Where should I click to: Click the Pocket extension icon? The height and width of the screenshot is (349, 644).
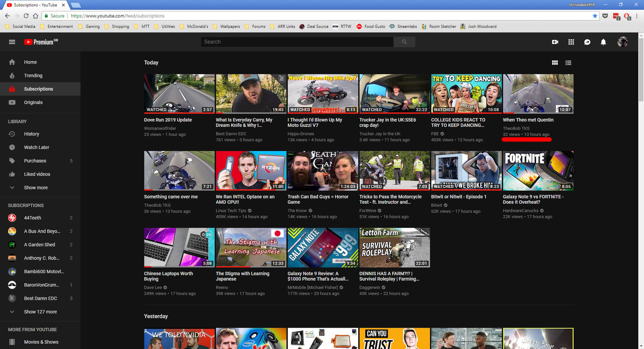[x=605, y=16]
